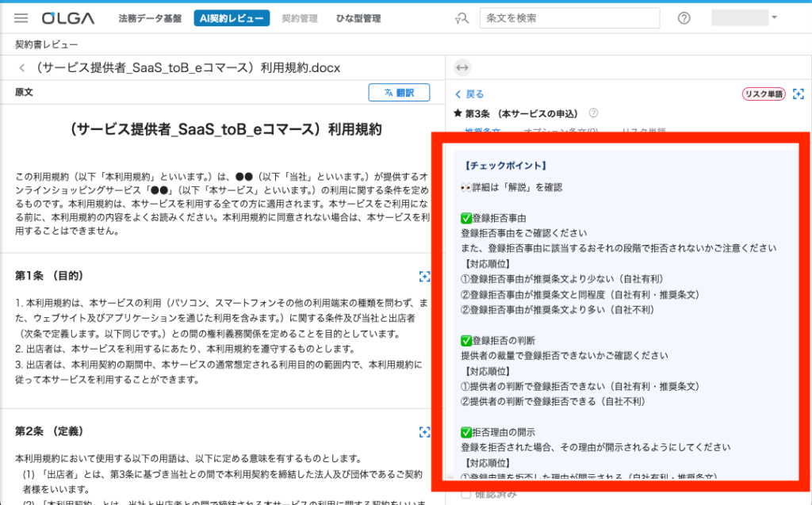Click the ✅拒否理由の開示 checkpoint heading
Screen dimensions: 812x505
click(x=498, y=432)
